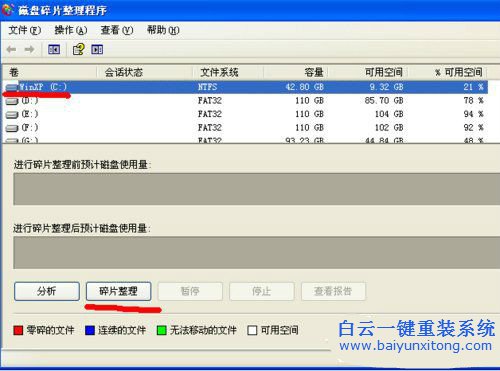This screenshot has width=500, height=371.
Task: Click the disabled 暂停 button
Action: pyautogui.click(x=190, y=291)
